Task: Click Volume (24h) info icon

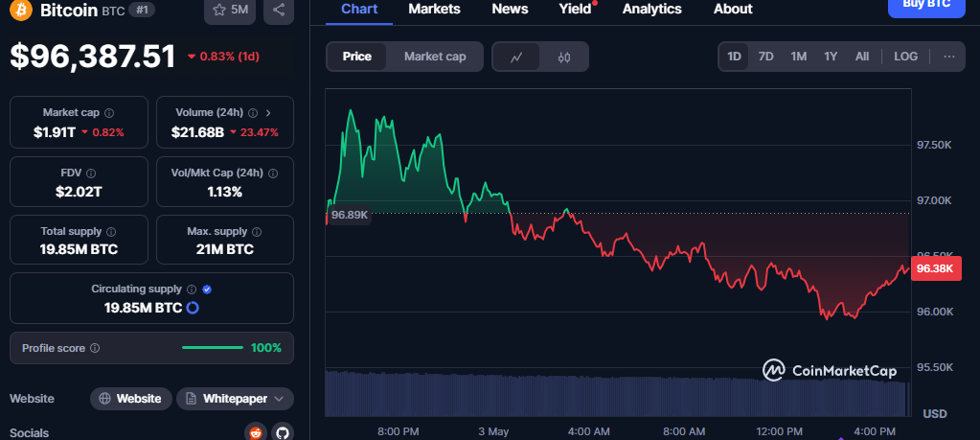Action: pos(253,113)
